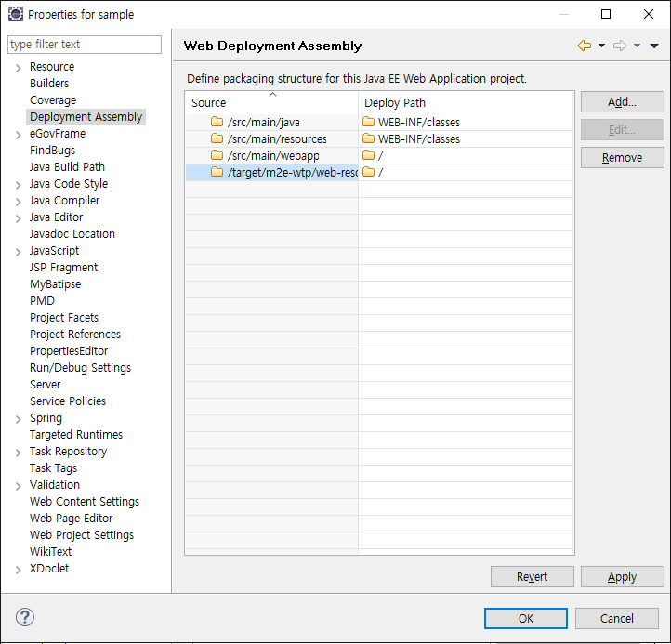Click folder icon of /target/m2e-wtp row
The height and width of the screenshot is (644, 671).
pos(217,173)
